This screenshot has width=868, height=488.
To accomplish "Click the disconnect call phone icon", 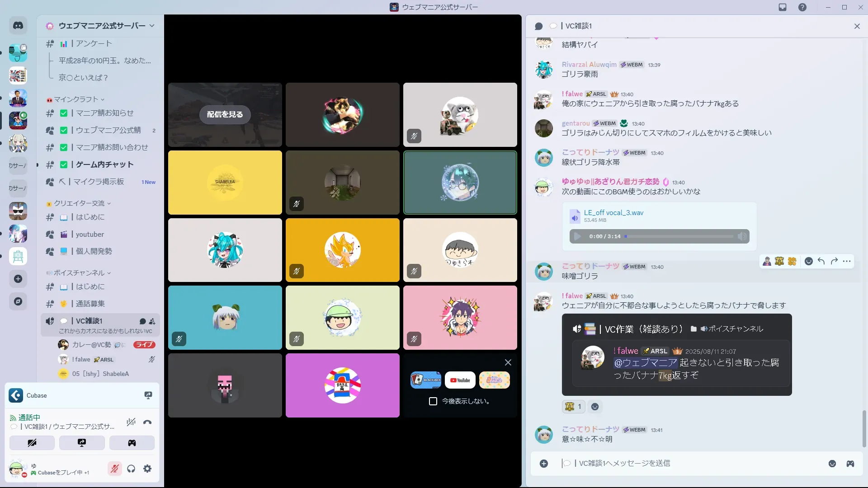I will [147, 422].
